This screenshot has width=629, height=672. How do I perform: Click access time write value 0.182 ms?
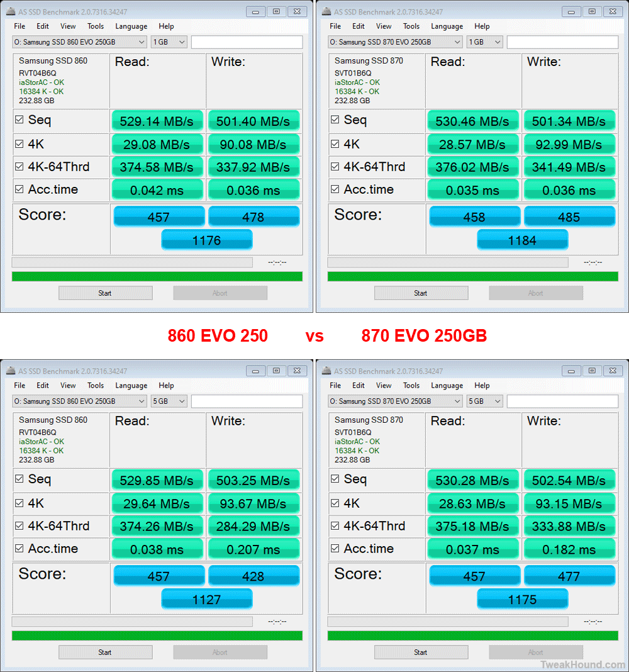(x=569, y=549)
